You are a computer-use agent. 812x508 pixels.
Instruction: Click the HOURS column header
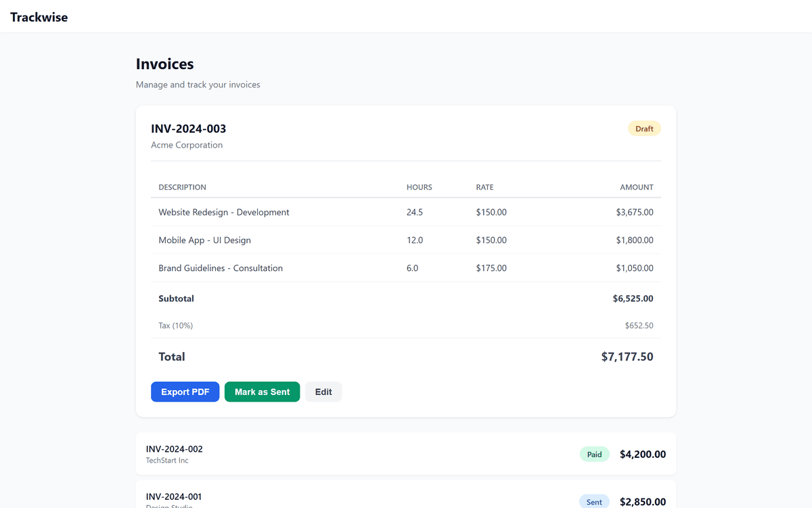pos(420,187)
